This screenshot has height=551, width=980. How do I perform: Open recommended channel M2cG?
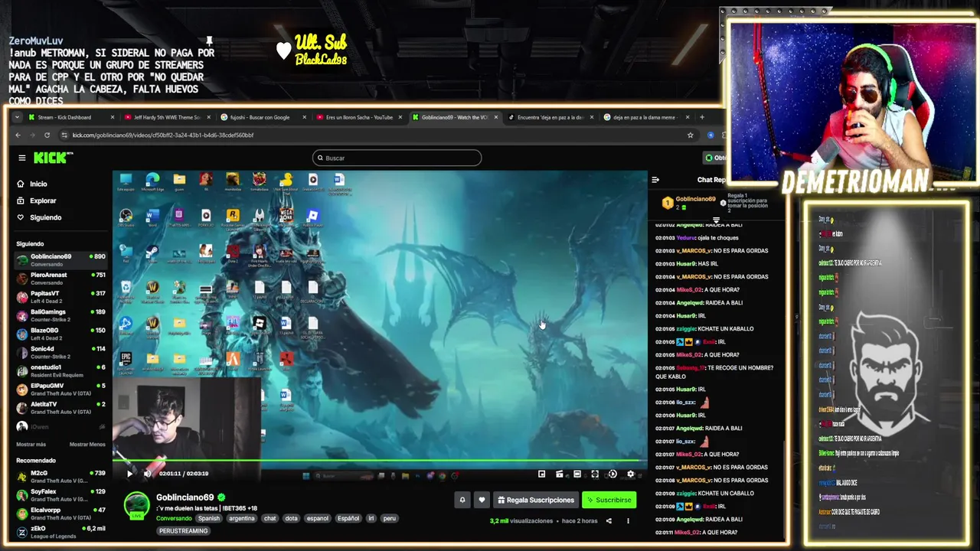[61, 477]
